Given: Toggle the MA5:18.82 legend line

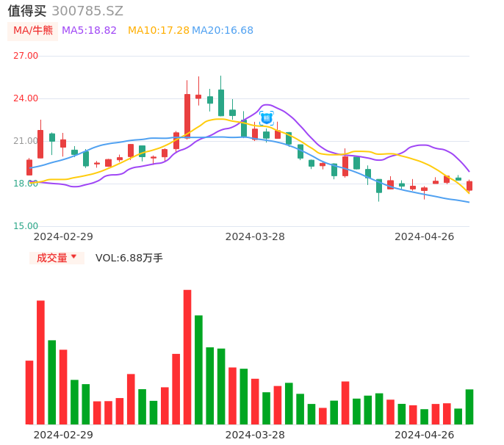Looking at the screenshot, I should pyautogui.click(x=89, y=31).
